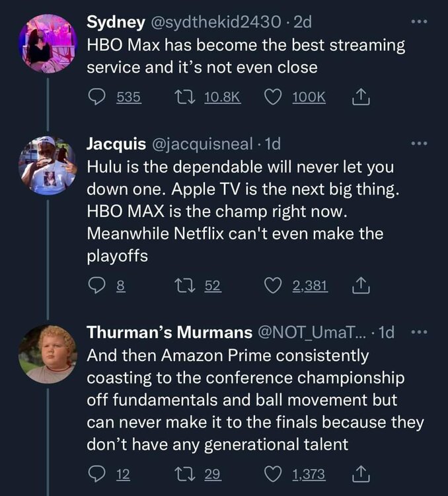Reply to Thurman's Murmans tweet
This screenshot has height=496, width=448.
point(96,474)
